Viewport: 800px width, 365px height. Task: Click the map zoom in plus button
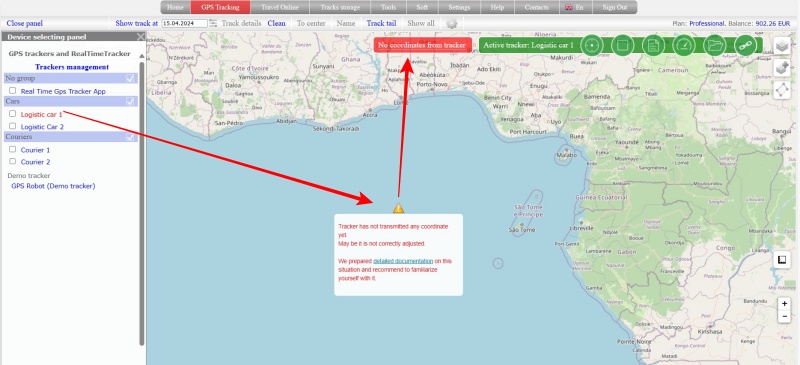(784, 304)
